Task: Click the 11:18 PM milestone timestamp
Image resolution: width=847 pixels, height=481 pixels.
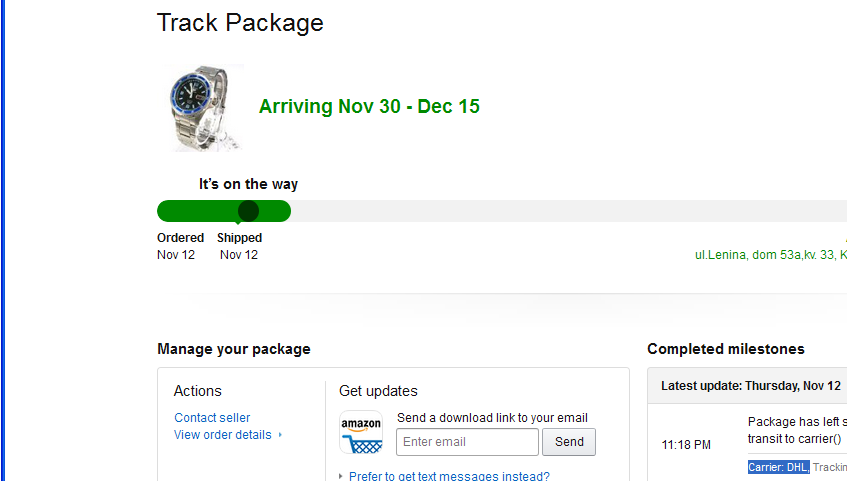Action: (687, 444)
